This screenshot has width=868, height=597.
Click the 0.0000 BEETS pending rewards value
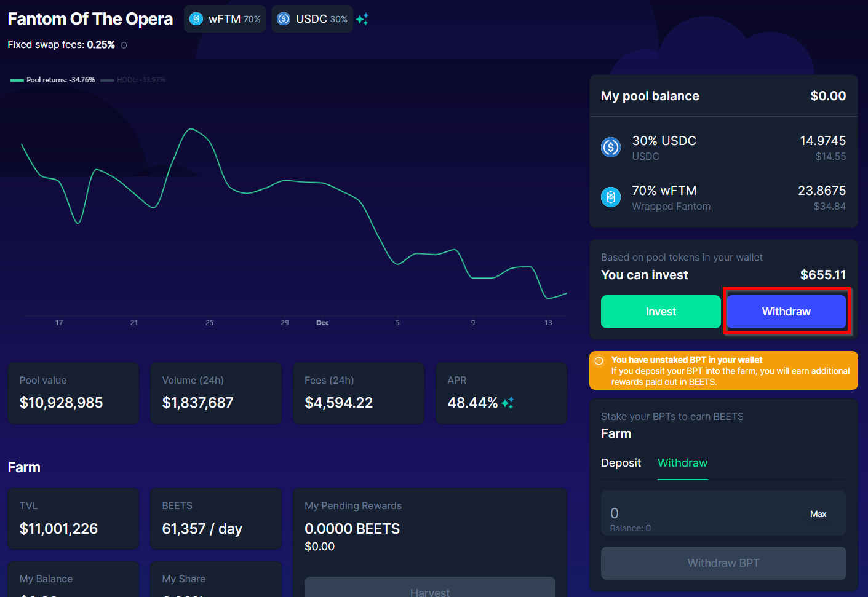(x=352, y=529)
